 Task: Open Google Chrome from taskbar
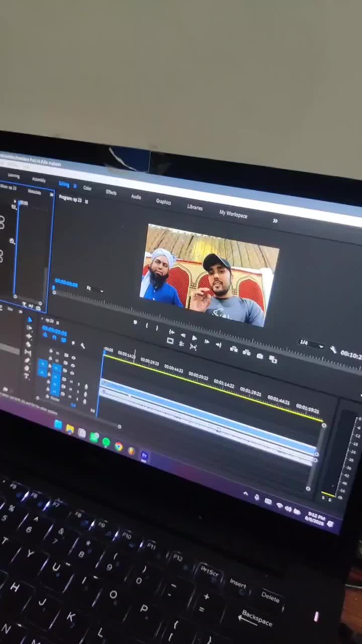click(x=119, y=446)
